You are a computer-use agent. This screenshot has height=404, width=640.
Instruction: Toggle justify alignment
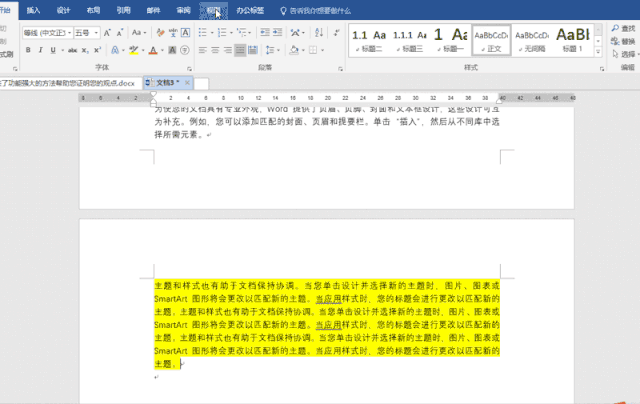(x=240, y=50)
